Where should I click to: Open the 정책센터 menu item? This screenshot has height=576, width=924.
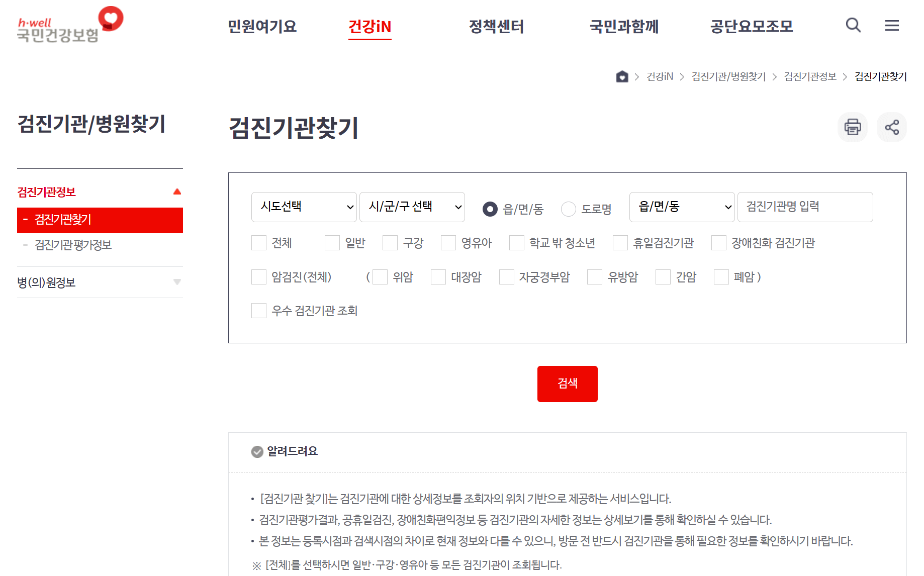(496, 27)
